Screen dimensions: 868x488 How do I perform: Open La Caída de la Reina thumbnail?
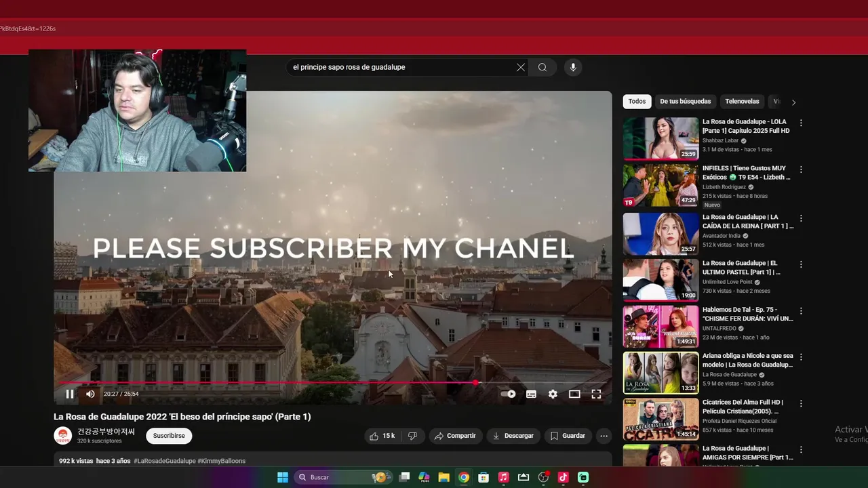pos(660,233)
